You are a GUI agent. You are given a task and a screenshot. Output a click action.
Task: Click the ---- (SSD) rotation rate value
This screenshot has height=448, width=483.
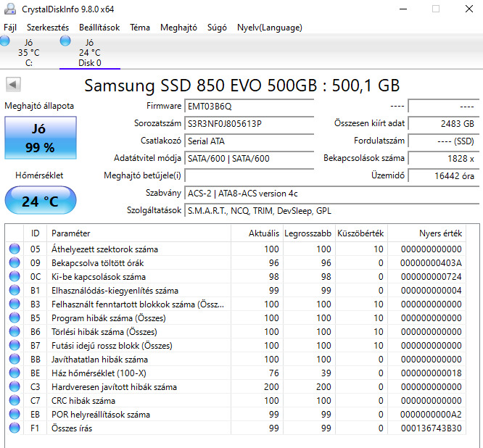[444, 141]
